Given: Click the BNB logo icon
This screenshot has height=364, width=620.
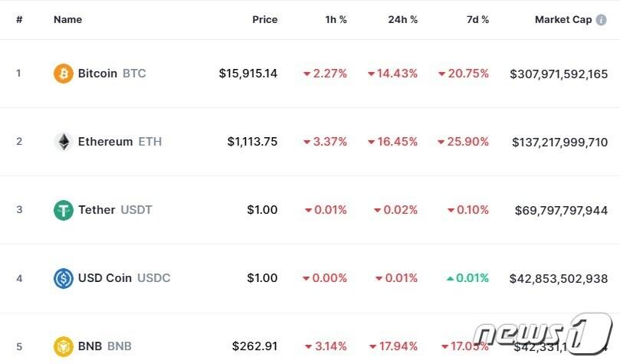Looking at the screenshot, I should coord(64,346).
